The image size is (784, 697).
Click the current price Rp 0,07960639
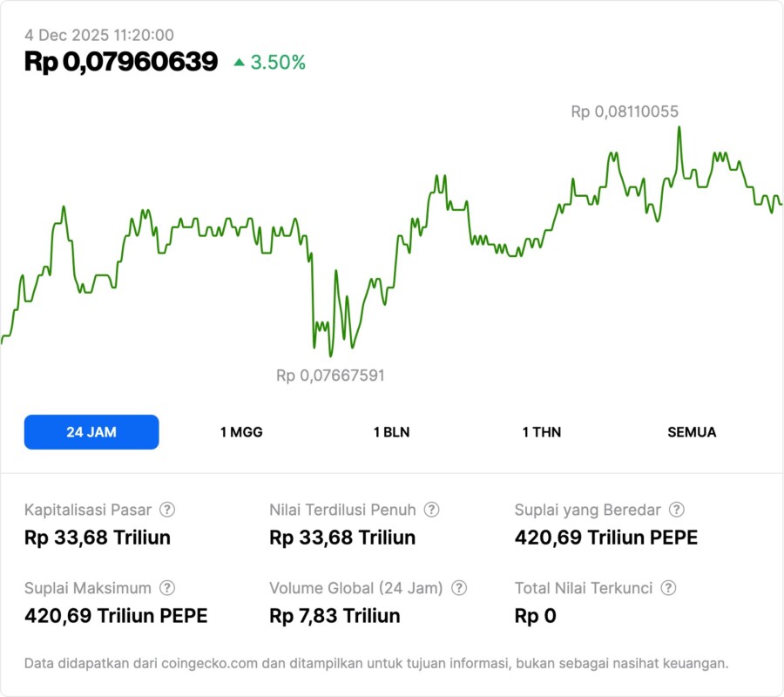click(x=121, y=62)
